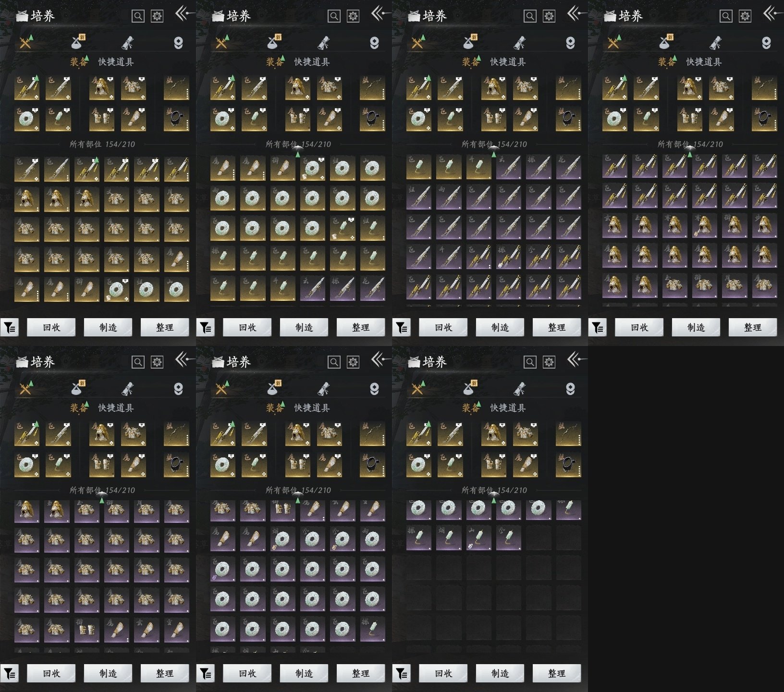The height and width of the screenshot is (692, 784).
Task: Click 制造 in the bottom-left panel
Action: pyautogui.click(x=108, y=673)
